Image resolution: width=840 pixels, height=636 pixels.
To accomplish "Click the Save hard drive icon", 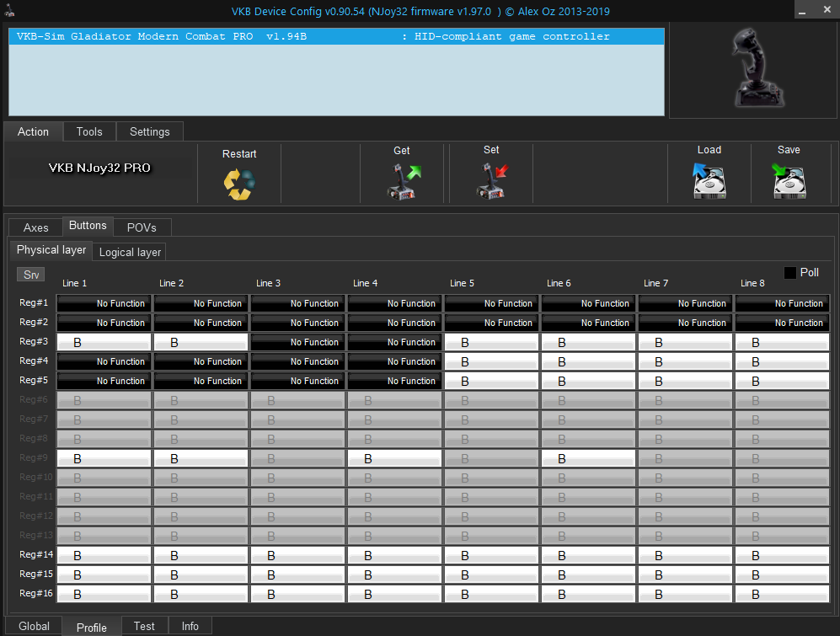I will [789, 180].
